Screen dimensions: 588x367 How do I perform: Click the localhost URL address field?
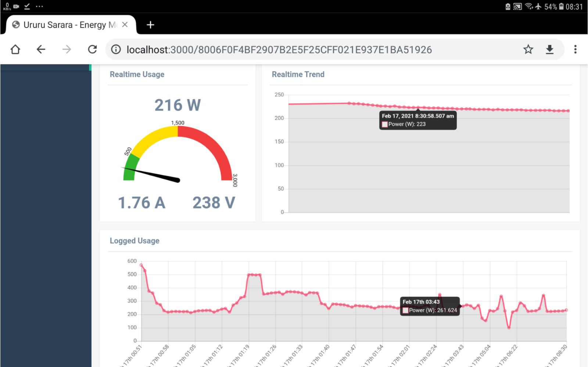pos(279,50)
